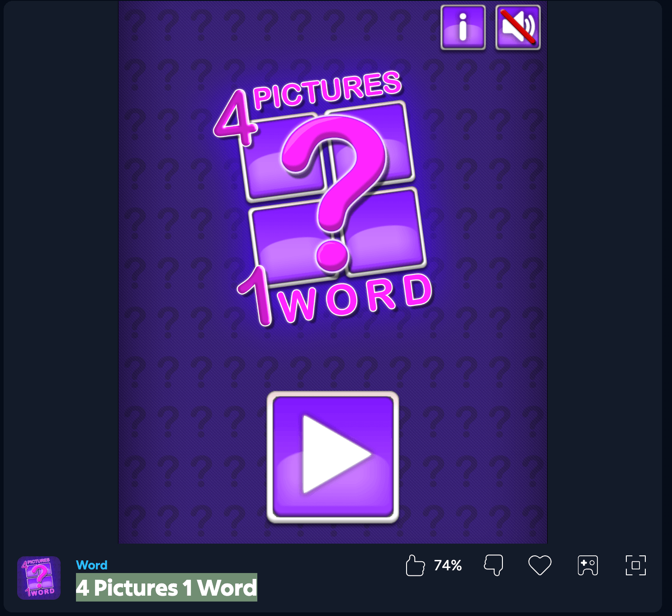Like the game with thumbs up
This screenshot has width=672, height=616.
[415, 565]
